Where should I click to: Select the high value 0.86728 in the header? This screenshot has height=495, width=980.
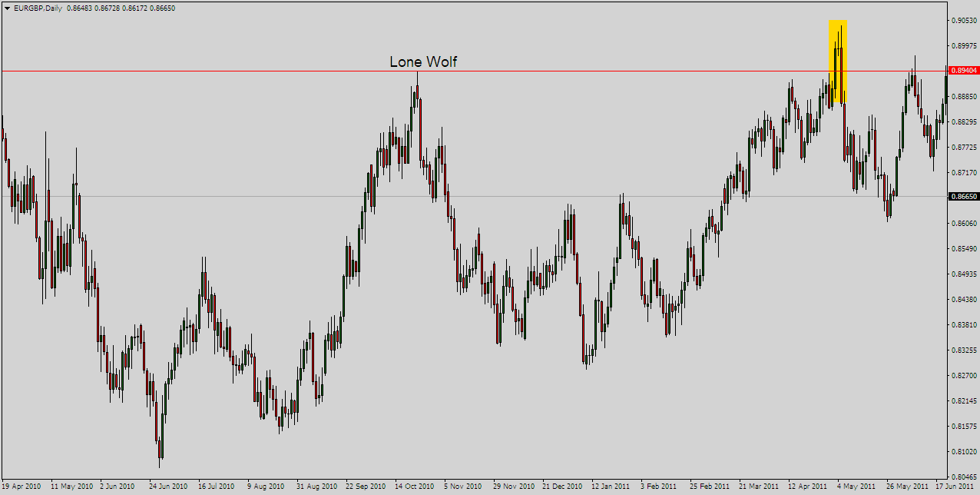[x=108, y=7]
